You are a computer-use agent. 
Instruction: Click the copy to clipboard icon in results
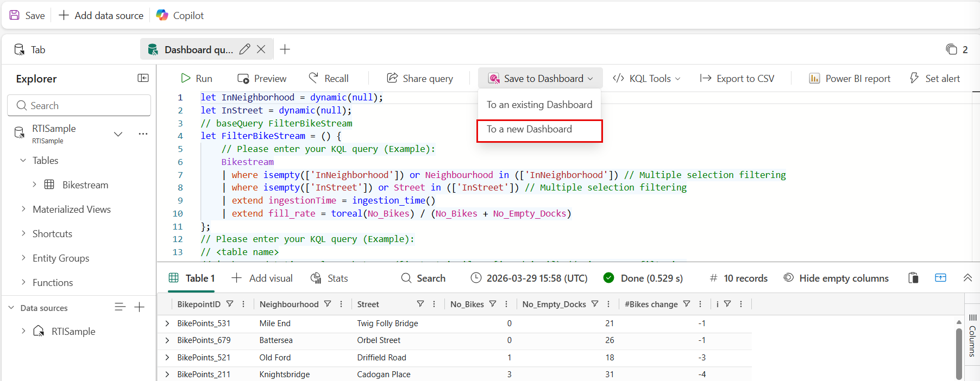click(x=913, y=278)
